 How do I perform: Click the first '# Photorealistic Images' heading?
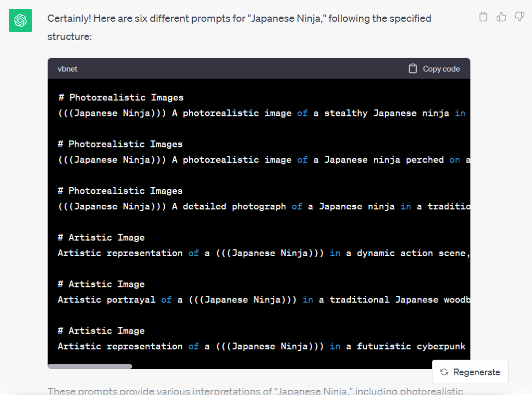point(121,98)
